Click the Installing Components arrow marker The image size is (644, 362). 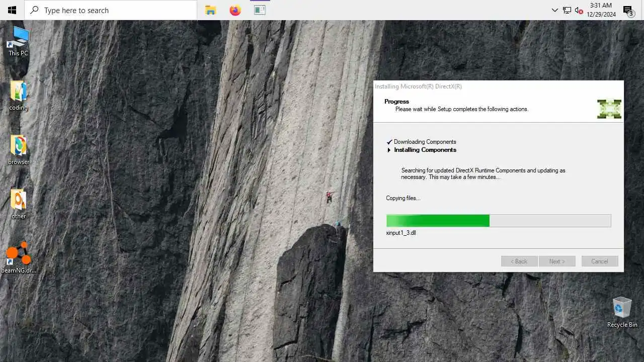pyautogui.click(x=389, y=150)
